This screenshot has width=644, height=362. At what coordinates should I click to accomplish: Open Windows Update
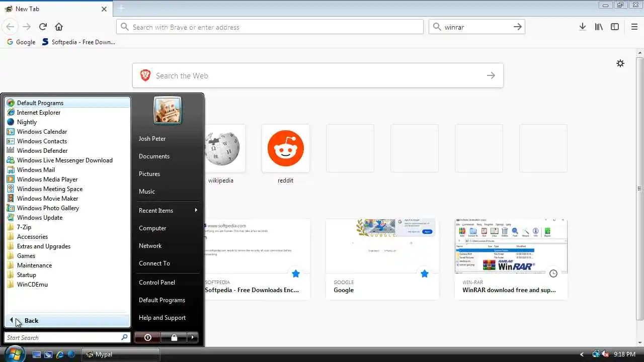click(67, 218)
